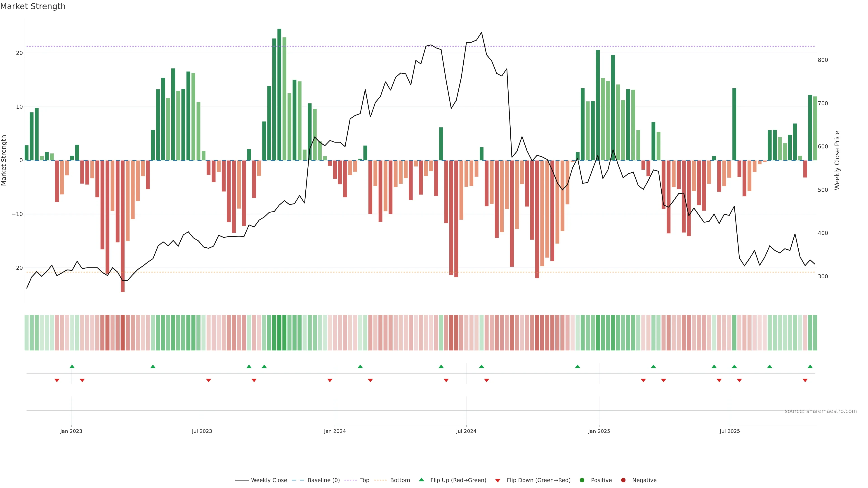Click the leftmost red Flip Down triangle marker
This screenshot has height=488, width=868.
pos(57,380)
